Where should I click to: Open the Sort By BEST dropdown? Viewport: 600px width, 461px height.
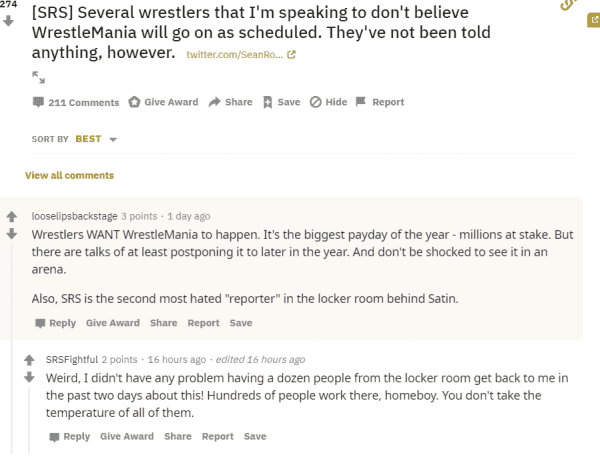point(95,139)
